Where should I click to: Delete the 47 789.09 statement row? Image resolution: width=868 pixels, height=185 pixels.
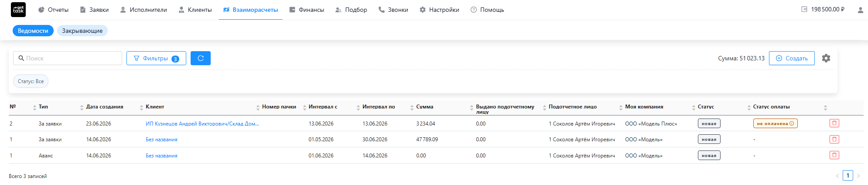[x=834, y=139]
